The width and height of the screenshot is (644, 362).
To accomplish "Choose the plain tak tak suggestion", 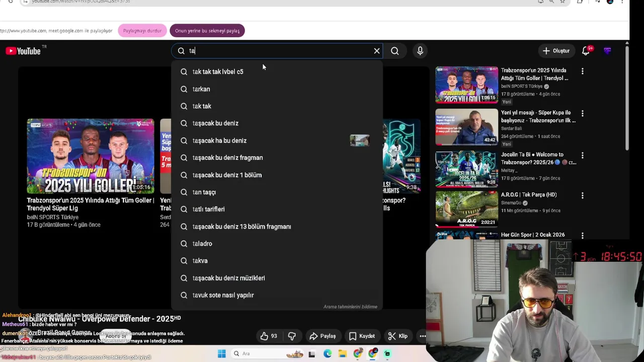I will click(277, 106).
